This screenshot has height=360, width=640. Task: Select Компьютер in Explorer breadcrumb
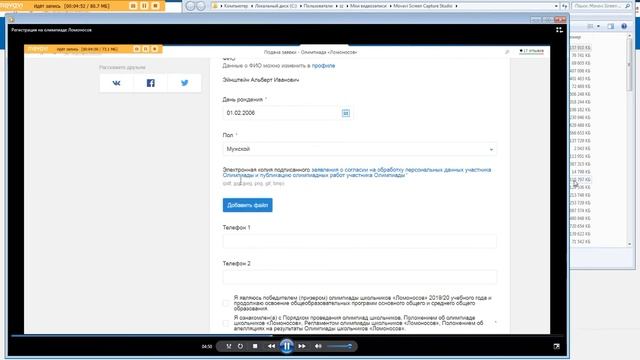click(x=236, y=6)
